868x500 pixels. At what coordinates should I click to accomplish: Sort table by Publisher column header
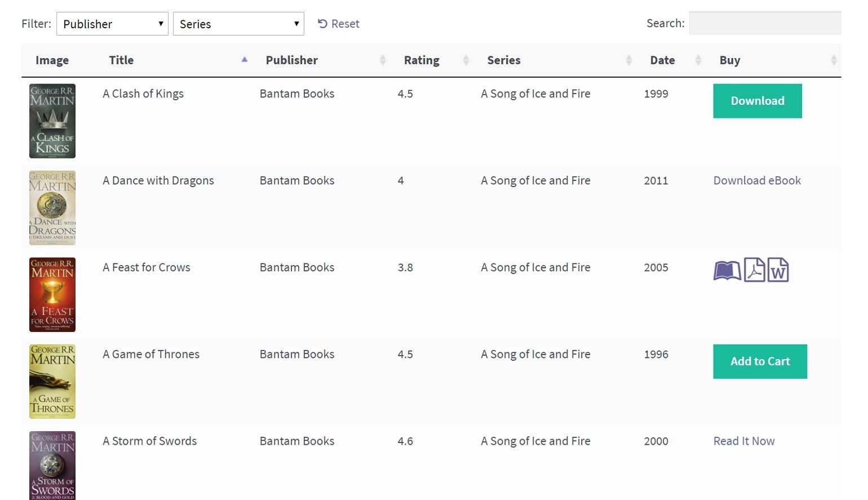point(291,60)
